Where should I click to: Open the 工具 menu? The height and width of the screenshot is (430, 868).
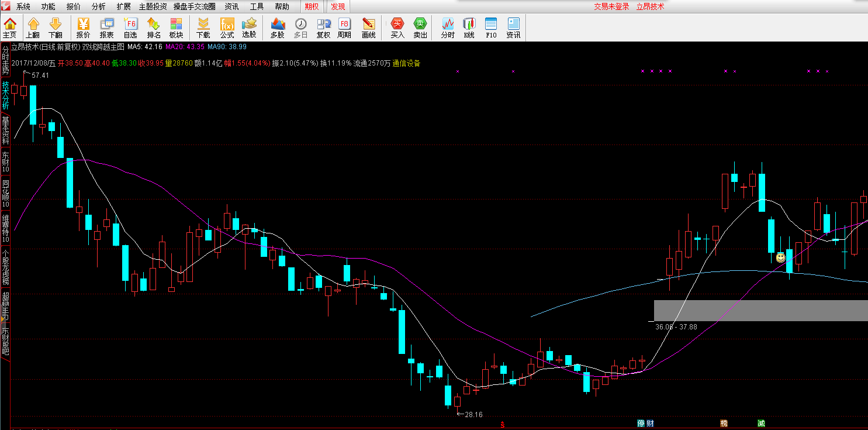pos(257,7)
